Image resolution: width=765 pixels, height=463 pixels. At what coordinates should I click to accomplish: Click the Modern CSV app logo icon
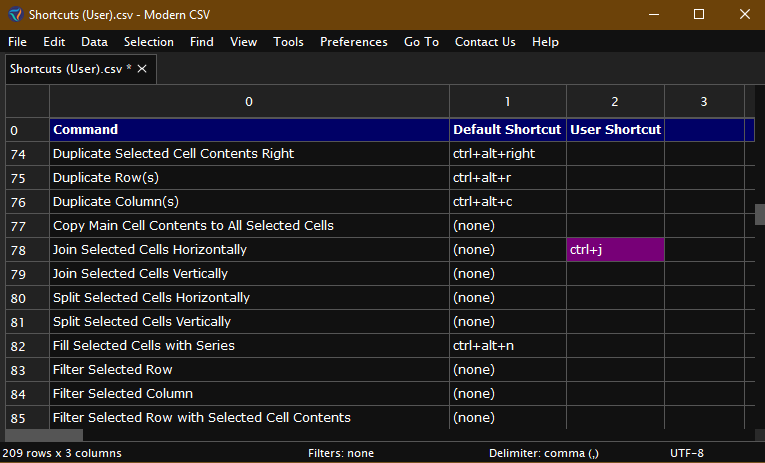click(x=15, y=15)
